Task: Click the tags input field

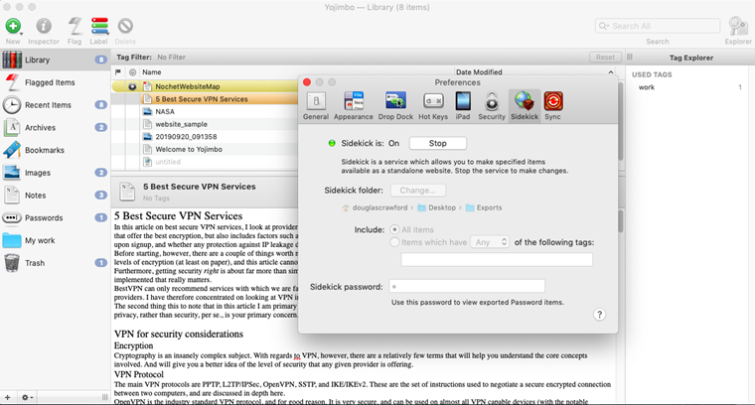Action: [x=496, y=260]
